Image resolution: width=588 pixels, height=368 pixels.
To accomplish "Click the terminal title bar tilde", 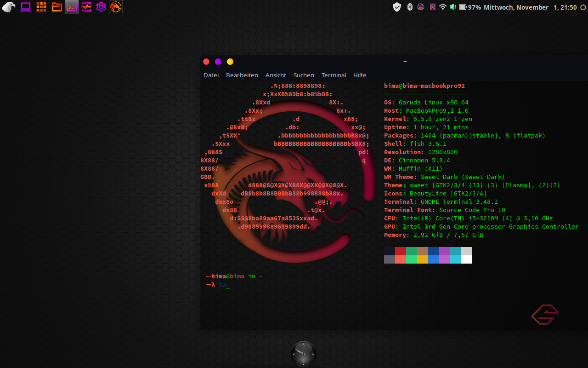I will click(405, 62).
